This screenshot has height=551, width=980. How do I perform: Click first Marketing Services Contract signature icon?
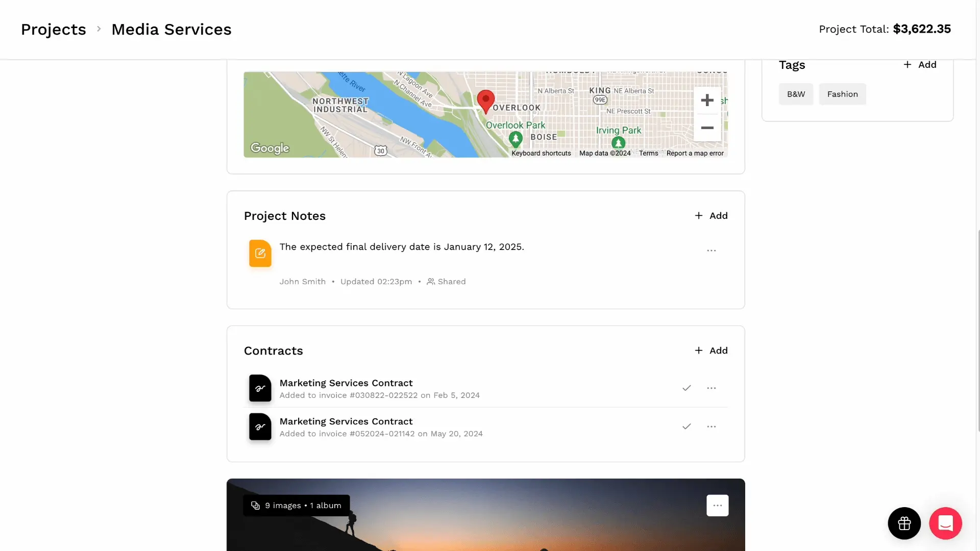260,388
